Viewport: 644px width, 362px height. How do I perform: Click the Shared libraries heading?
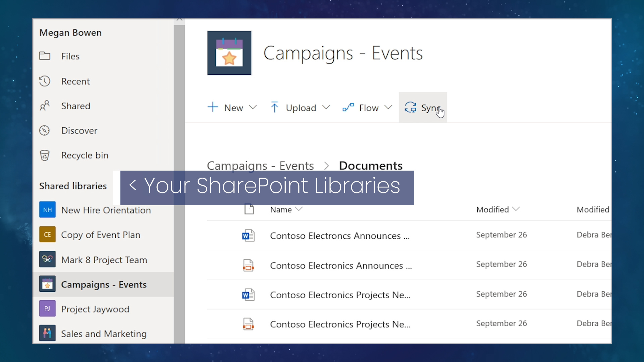click(x=73, y=186)
